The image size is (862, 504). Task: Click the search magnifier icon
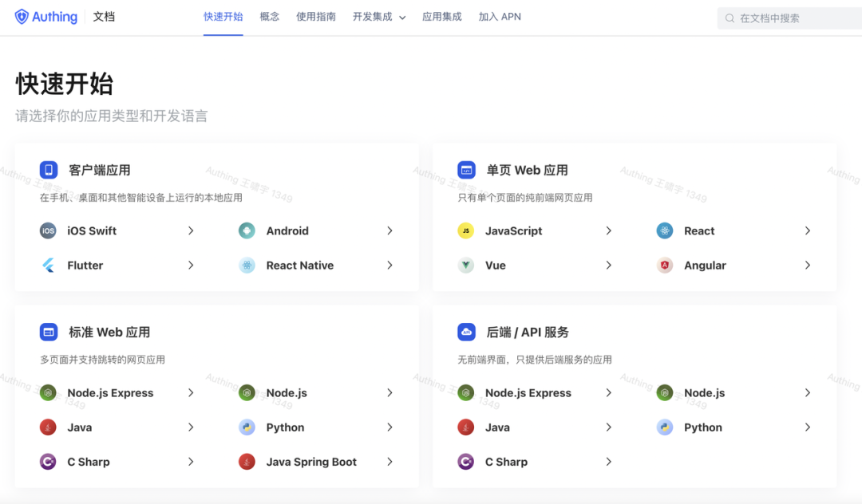pos(730,18)
